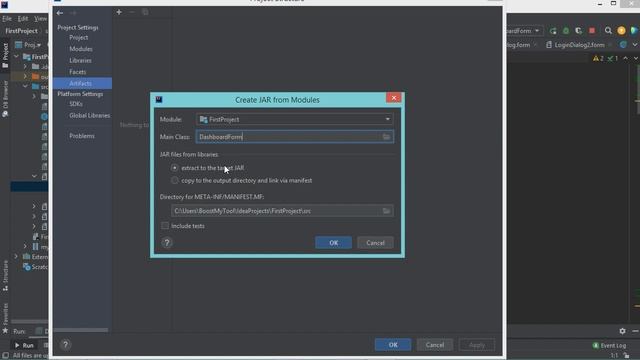640x360 pixels.
Task: Click orange IDE update notification icon
Action: [621, 31]
